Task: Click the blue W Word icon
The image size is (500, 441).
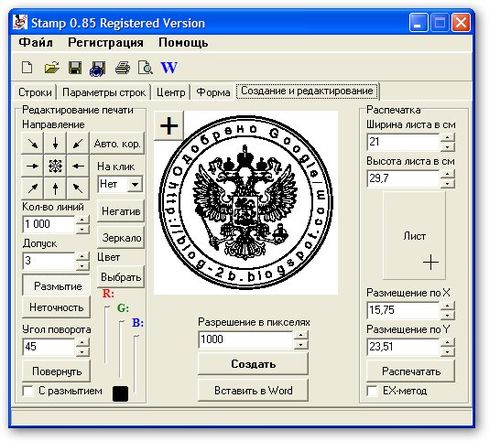Action: [169, 68]
